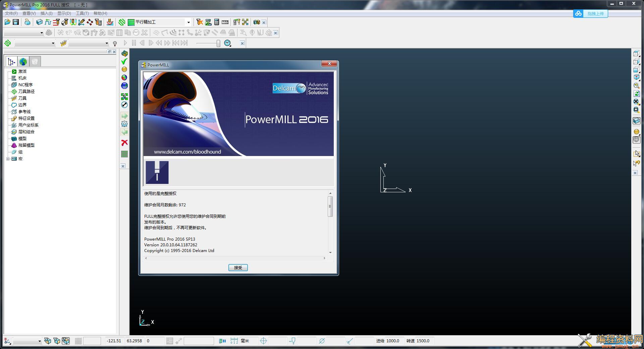The width and height of the screenshot is (644, 349).
Task: Open start and end point icon
Action: (65, 22)
